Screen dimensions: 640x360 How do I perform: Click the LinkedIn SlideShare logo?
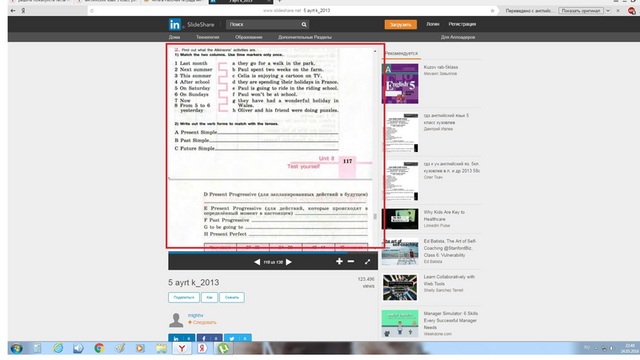click(x=191, y=24)
